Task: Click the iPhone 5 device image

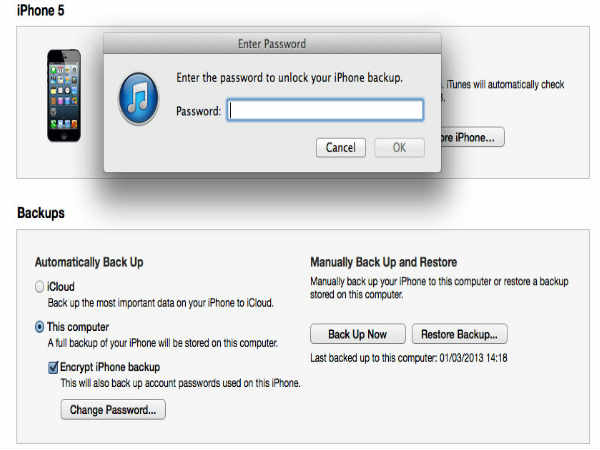Action: click(64, 95)
